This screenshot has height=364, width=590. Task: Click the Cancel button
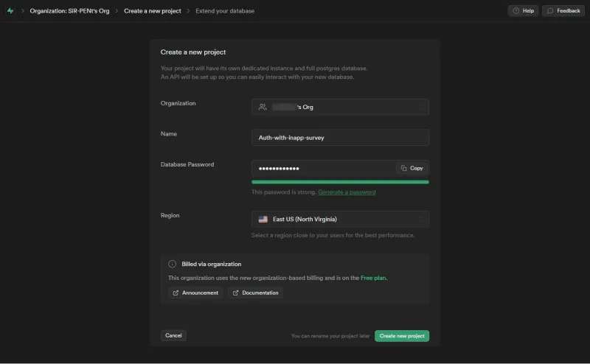(173, 335)
